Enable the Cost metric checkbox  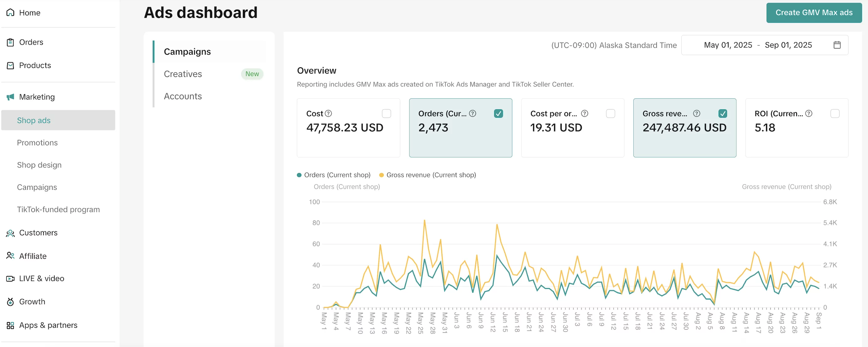point(386,114)
